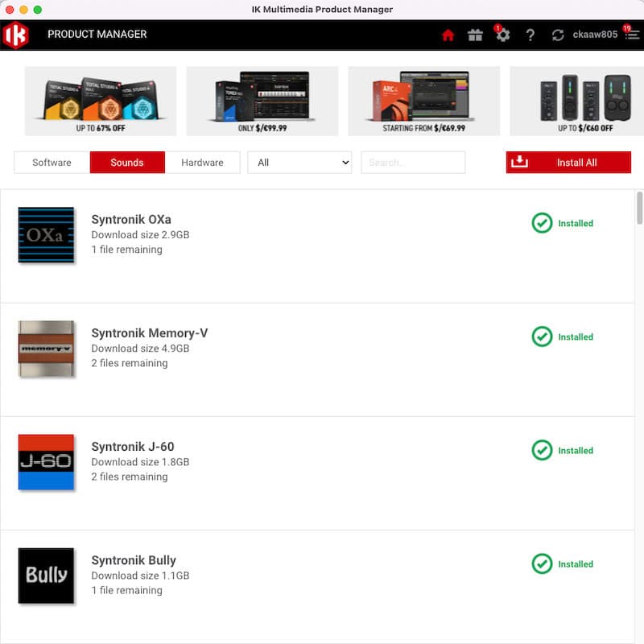The width and height of the screenshot is (644, 644).
Task: Open help with the question mark icon
Action: pyautogui.click(x=530, y=35)
